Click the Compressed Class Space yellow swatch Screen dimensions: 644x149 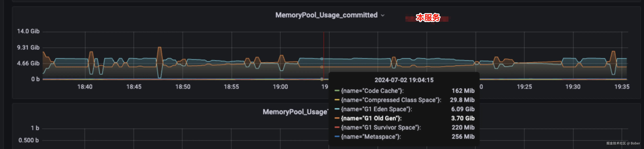[337, 100]
